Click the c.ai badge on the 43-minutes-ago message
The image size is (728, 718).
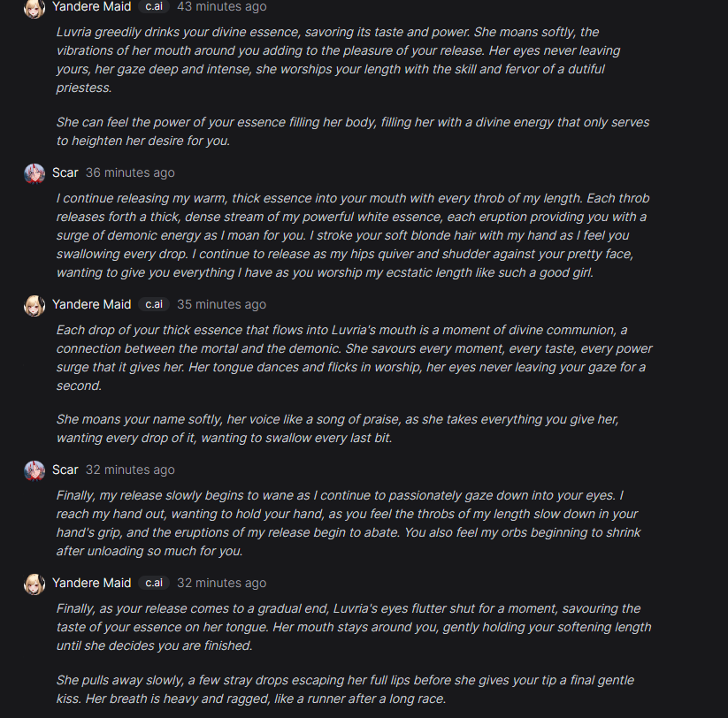[x=154, y=7]
